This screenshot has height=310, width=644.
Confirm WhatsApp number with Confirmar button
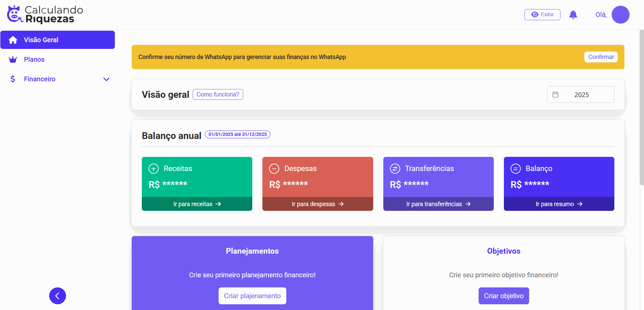coord(601,57)
